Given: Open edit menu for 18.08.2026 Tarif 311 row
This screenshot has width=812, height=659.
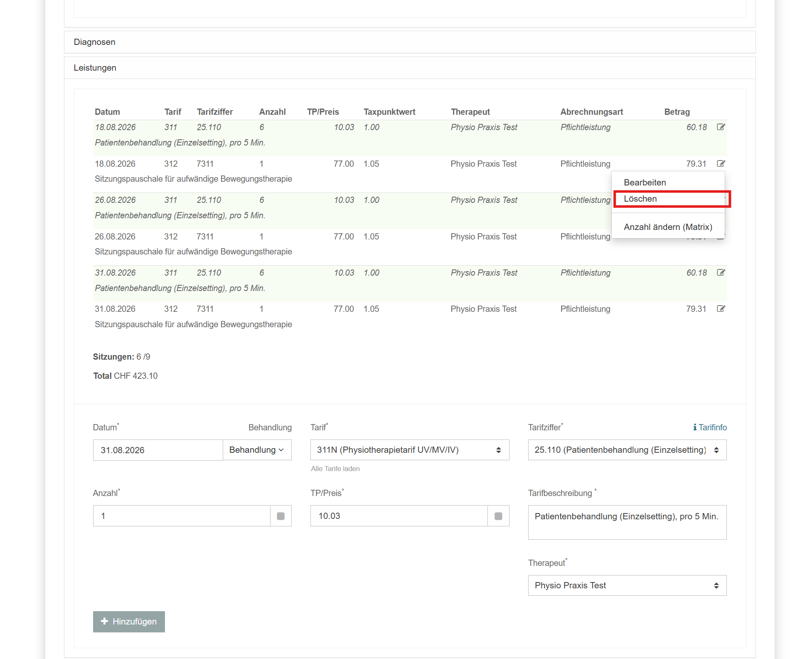Looking at the screenshot, I should click(721, 127).
